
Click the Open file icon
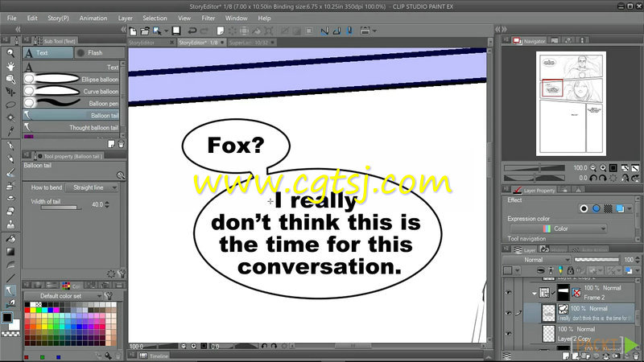pos(145,31)
